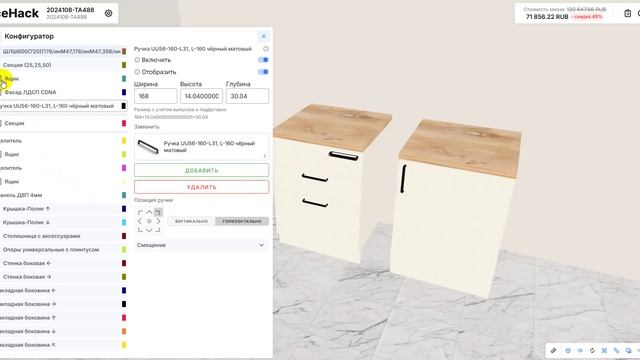Click the Глубина input field
This screenshot has height=360, width=640.
247,96
